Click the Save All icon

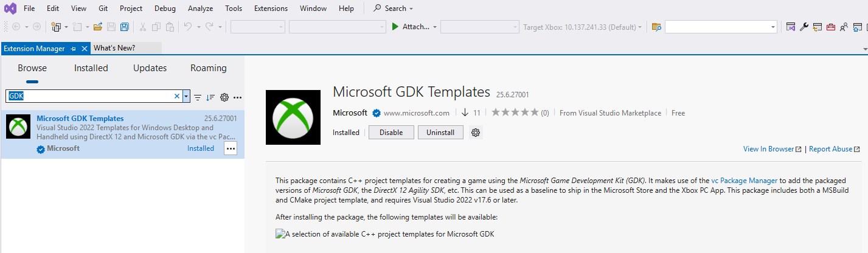125,27
